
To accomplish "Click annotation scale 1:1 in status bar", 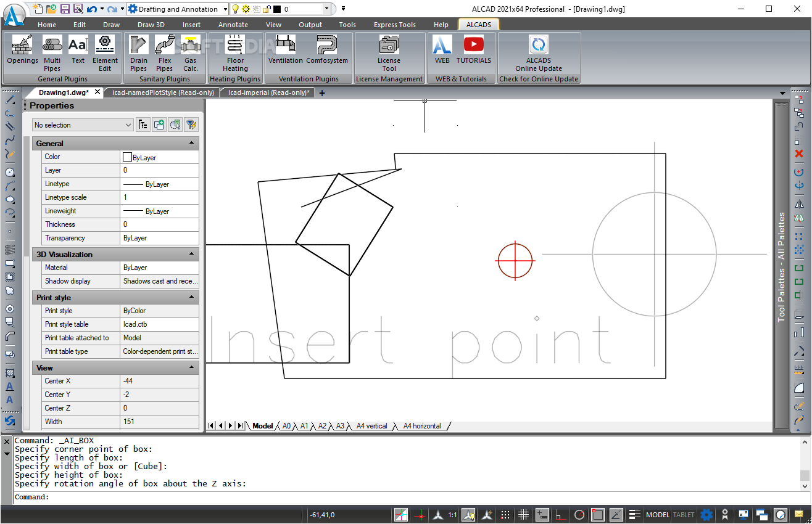I will coord(453,515).
